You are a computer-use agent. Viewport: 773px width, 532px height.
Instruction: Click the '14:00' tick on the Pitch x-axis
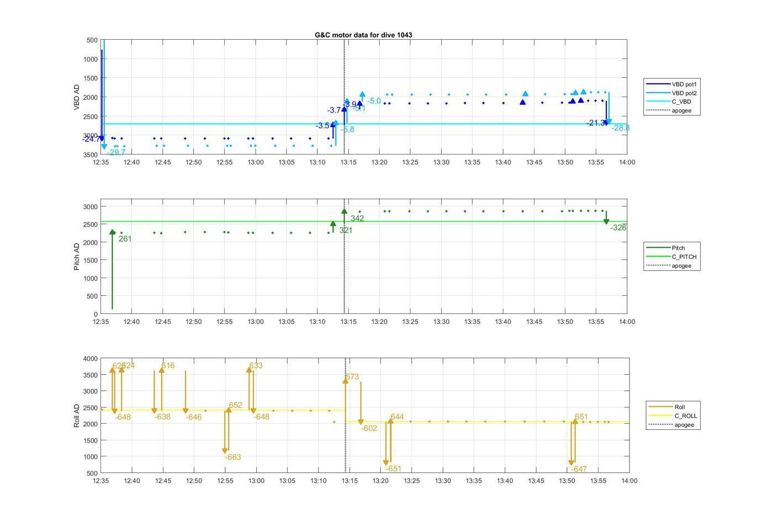pyautogui.click(x=627, y=322)
